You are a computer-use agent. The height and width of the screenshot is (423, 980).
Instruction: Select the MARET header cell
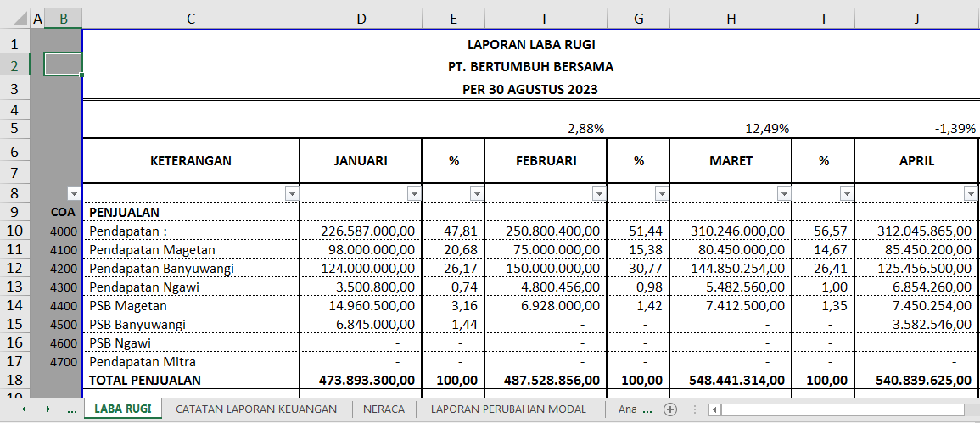731,160
